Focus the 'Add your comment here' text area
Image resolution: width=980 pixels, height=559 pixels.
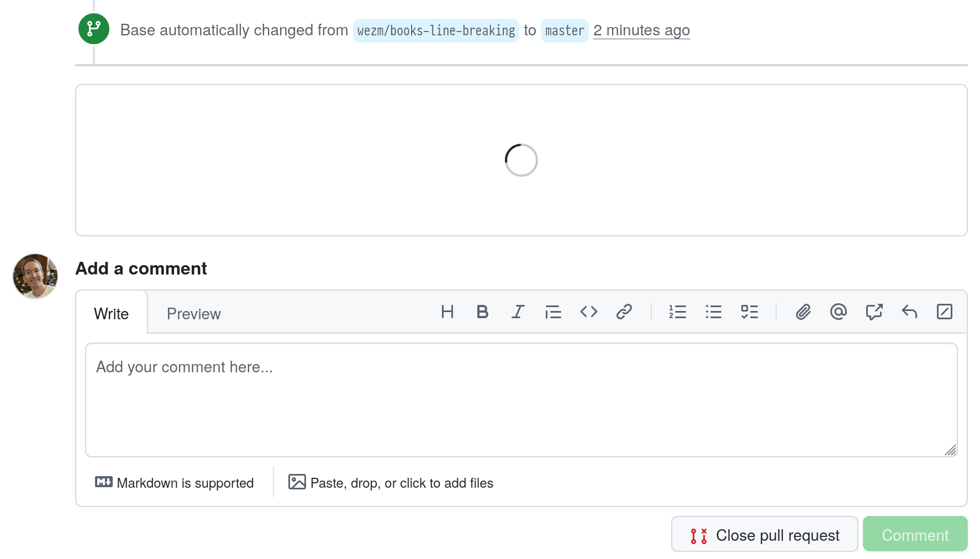point(521,400)
